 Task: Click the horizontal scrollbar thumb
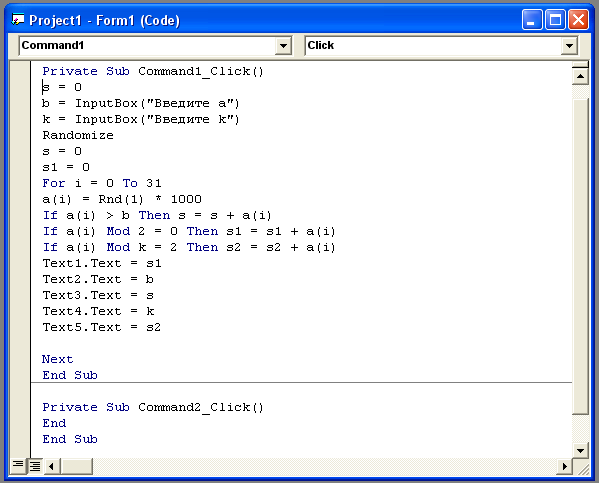[x=76, y=466]
